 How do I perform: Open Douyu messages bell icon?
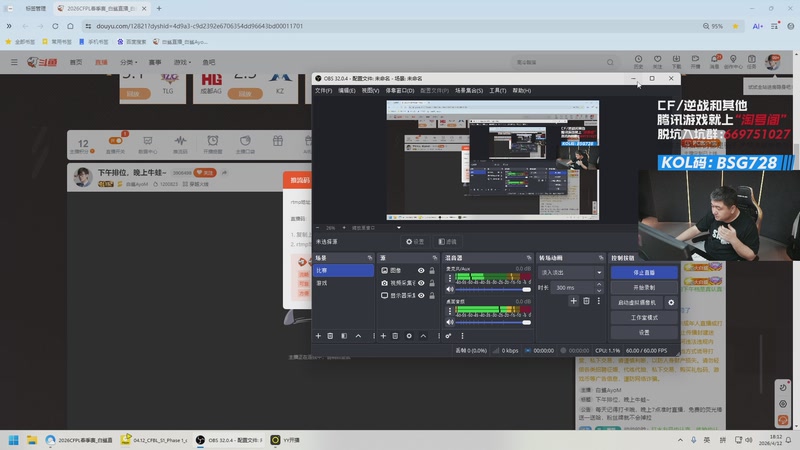[714, 61]
